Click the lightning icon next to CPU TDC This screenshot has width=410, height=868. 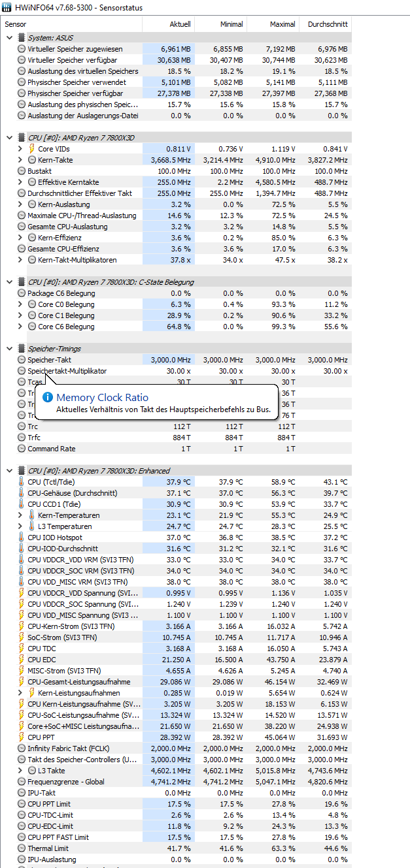click(x=22, y=649)
